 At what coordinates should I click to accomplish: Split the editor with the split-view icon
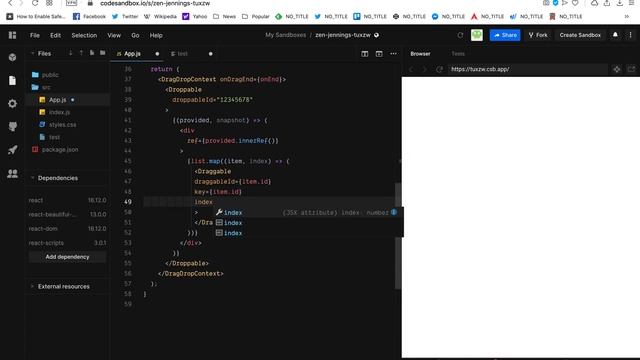(364, 53)
